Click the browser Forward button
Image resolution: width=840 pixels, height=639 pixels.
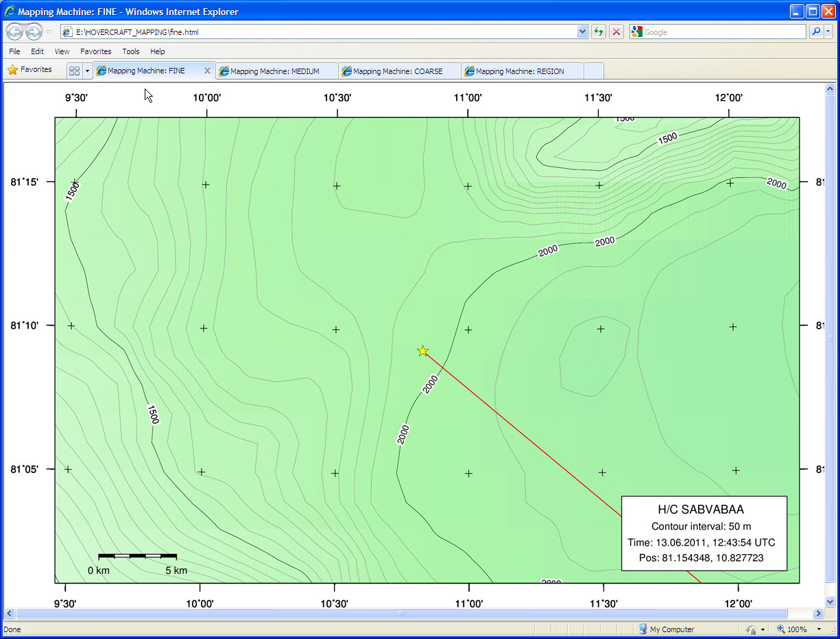coord(34,32)
